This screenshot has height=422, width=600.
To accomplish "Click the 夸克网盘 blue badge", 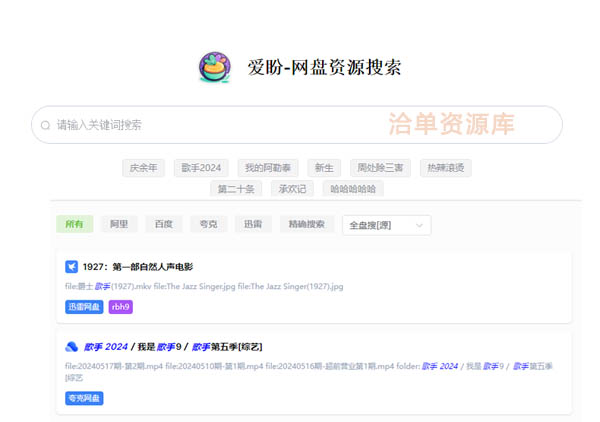I will tap(84, 398).
